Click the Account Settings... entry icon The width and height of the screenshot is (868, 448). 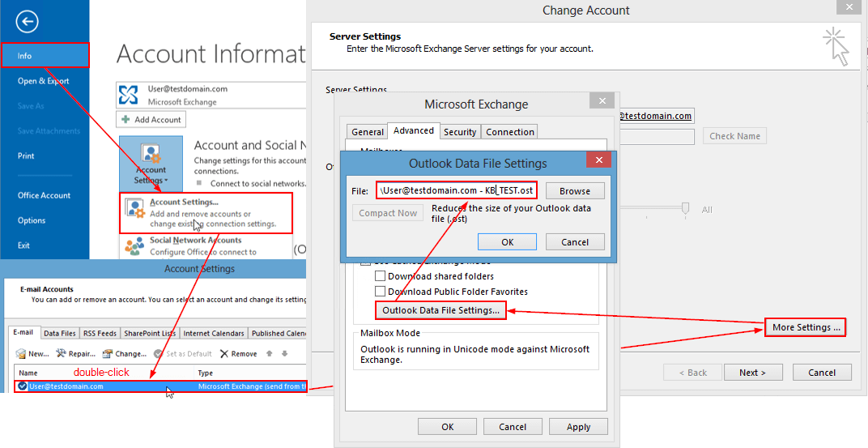point(135,209)
